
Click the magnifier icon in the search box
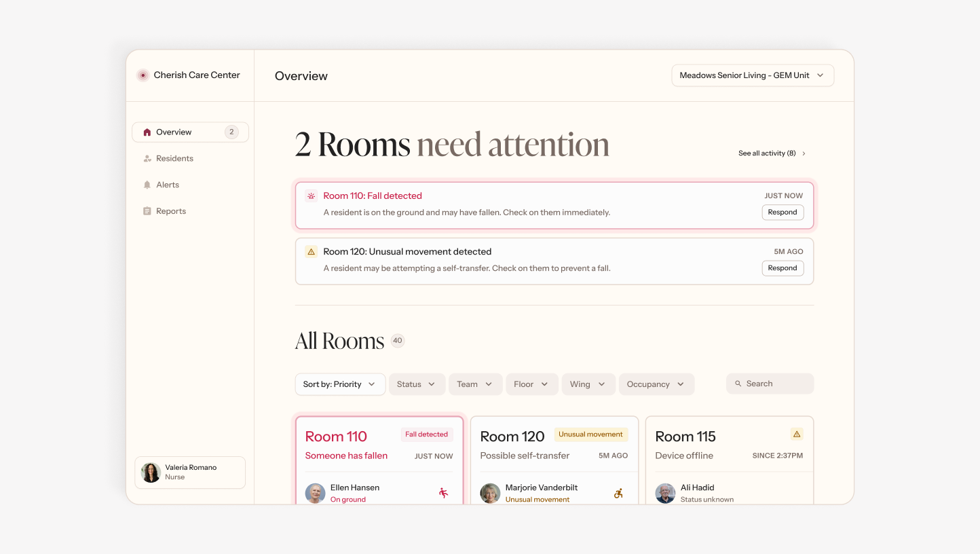[x=738, y=384]
